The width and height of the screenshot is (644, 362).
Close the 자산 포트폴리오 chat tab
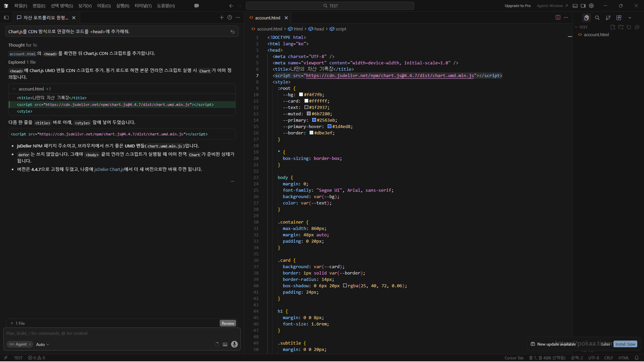click(74, 18)
